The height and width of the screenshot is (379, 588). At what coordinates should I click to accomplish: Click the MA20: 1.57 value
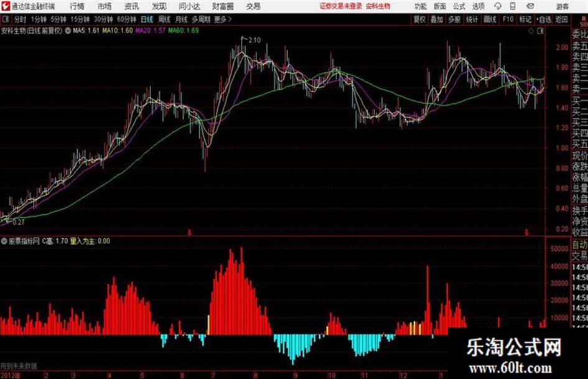click(150, 30)
